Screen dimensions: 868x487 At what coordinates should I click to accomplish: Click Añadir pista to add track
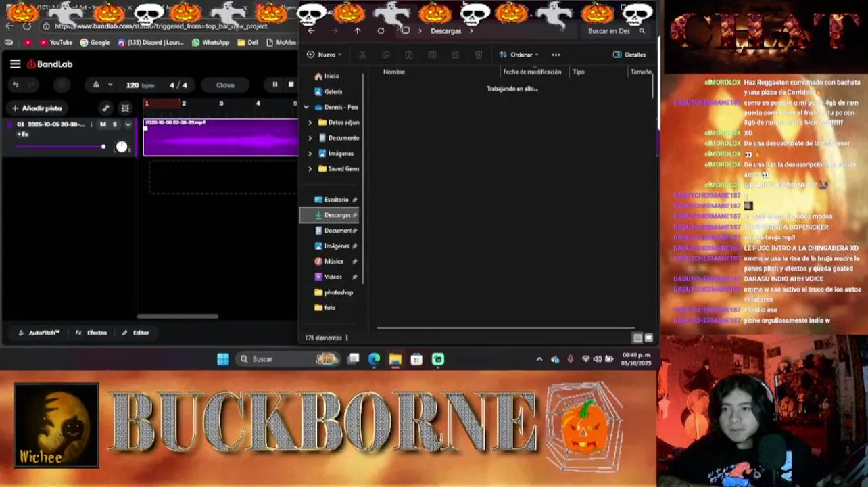tap(37, 108)
